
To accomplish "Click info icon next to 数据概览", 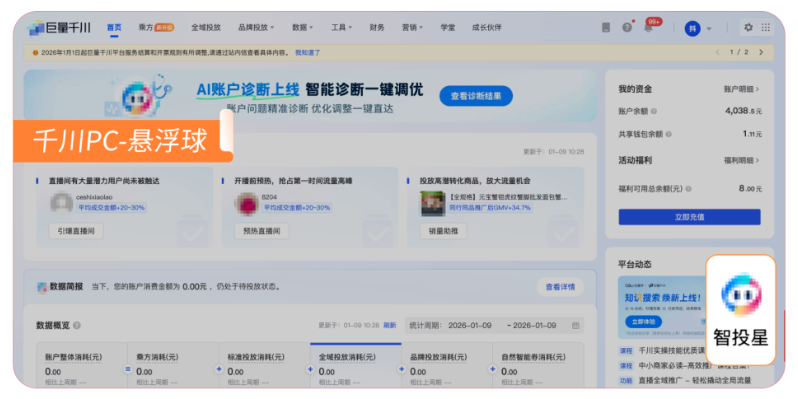I will [76, 325].
